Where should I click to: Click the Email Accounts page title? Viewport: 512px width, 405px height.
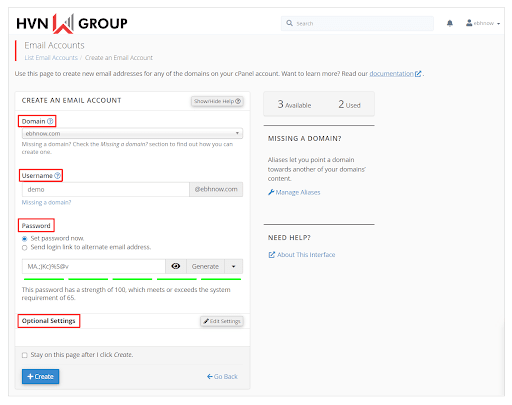pyautogui.click(x=54, y=45)
